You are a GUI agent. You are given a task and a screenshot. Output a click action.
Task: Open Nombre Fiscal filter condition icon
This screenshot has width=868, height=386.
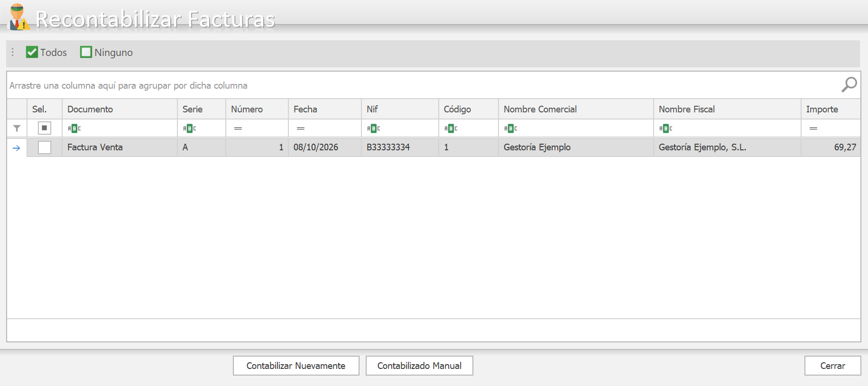pos(666,128)
